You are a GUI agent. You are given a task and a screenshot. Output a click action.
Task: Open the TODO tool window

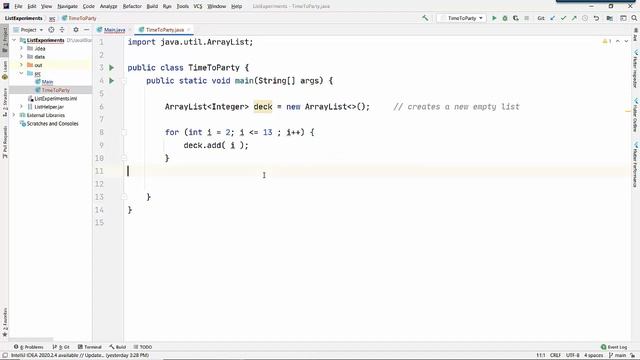(x=142, y=347)
